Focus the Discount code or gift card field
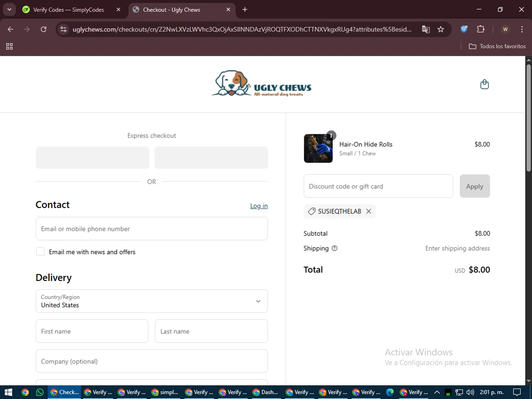Image resolution: width=532 pixels, height=399 pixels. tap(378, 186)
